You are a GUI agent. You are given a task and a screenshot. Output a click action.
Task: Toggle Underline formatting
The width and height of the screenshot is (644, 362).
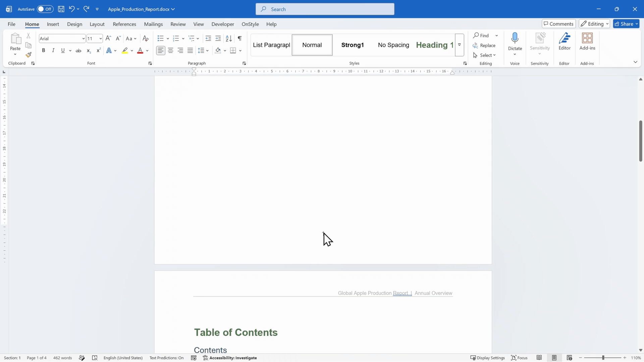63,51
